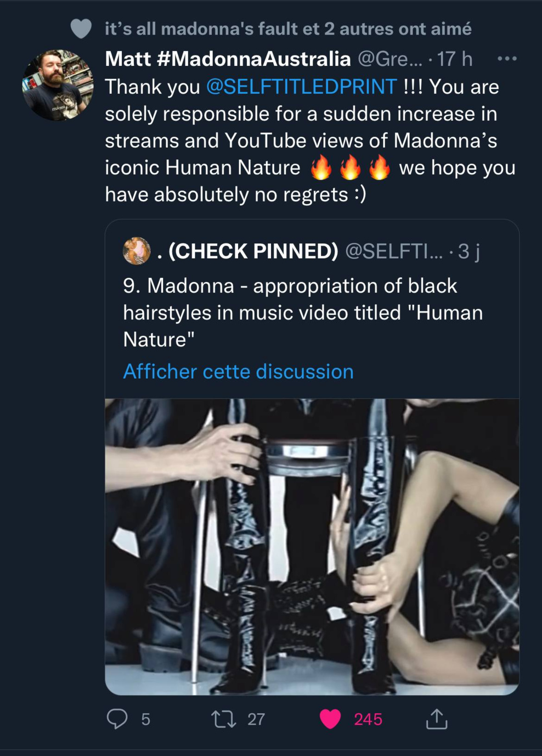Reply to Matt's tweet using the comment icon

click(x=117, y=719)
